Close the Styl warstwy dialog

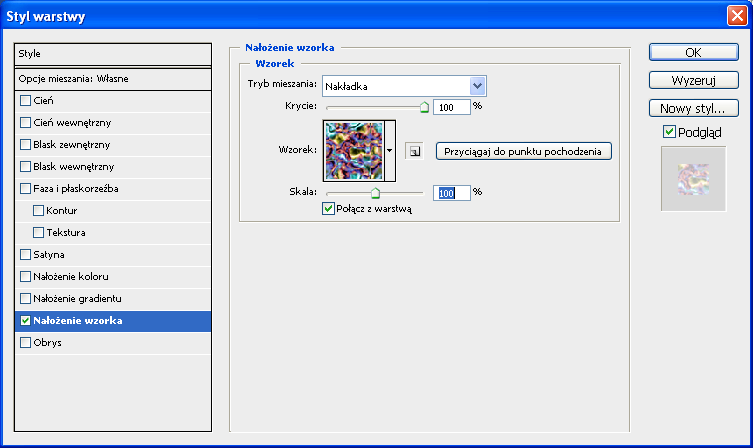point(735,15)
